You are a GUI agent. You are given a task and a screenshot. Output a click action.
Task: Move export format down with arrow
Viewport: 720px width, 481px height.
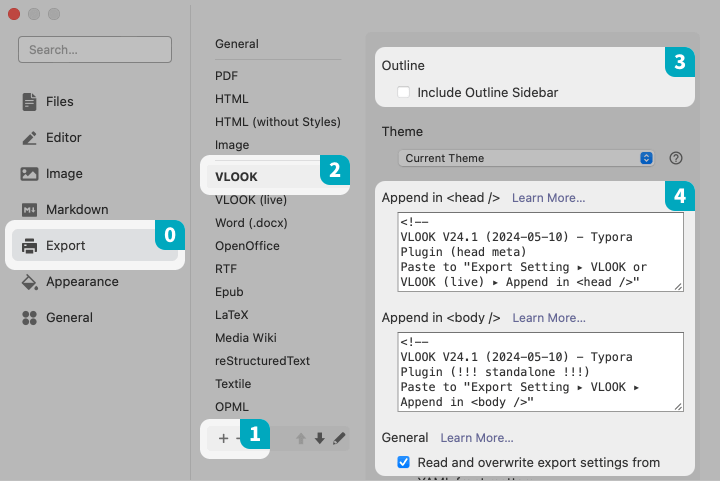point(320,438)
